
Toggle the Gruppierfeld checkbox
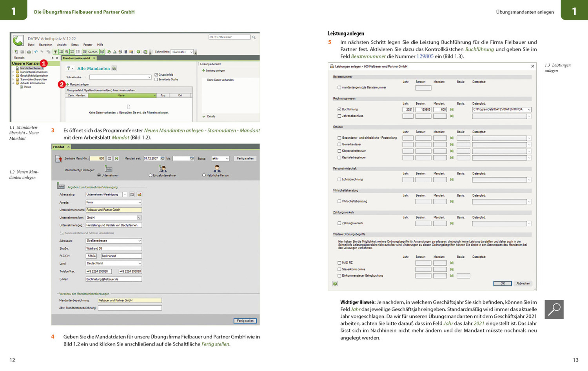pyautogui.click(x=156, y=75)
